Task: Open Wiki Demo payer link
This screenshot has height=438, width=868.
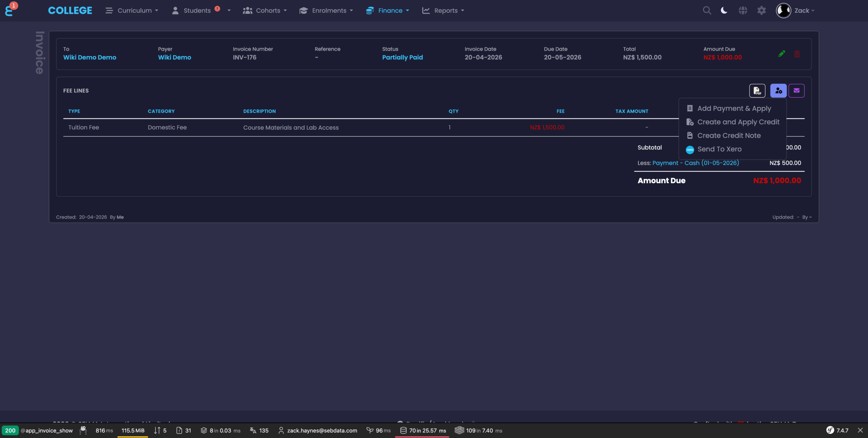Action: 174,57
